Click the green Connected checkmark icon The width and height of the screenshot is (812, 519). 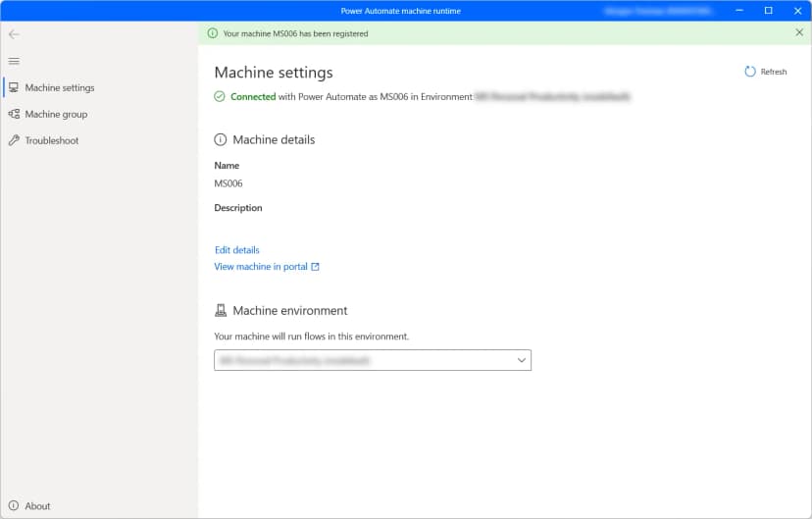tap(220, 96)
